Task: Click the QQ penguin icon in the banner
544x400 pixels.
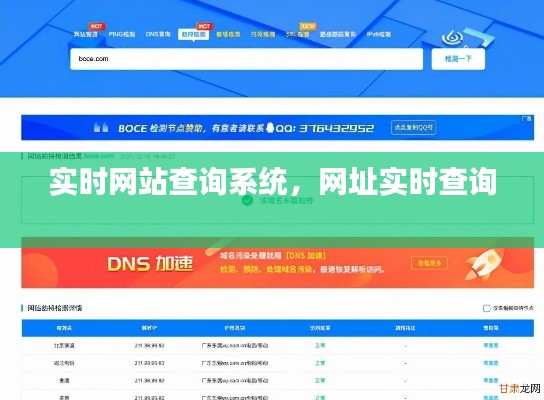Action: [x=270, y=128]
